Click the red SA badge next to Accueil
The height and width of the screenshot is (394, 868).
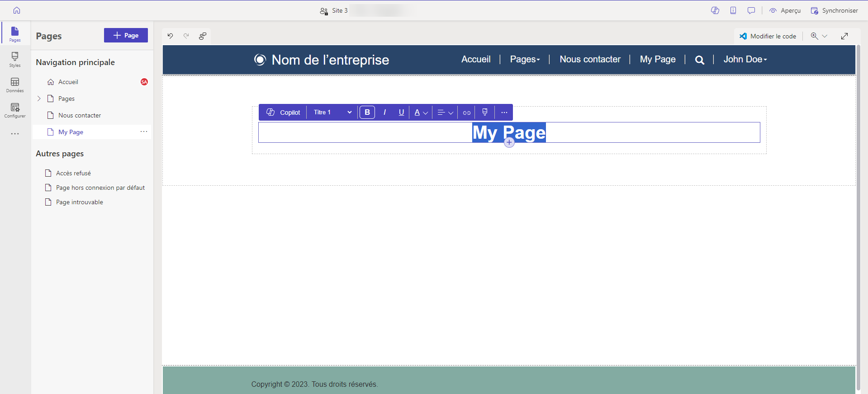click(144, 82)
